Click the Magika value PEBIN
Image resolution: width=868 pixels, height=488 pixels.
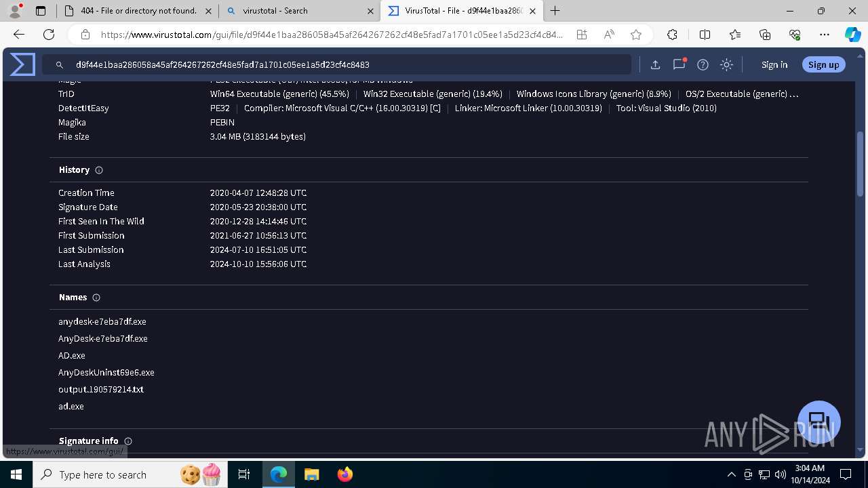click(x=222, y=123)
